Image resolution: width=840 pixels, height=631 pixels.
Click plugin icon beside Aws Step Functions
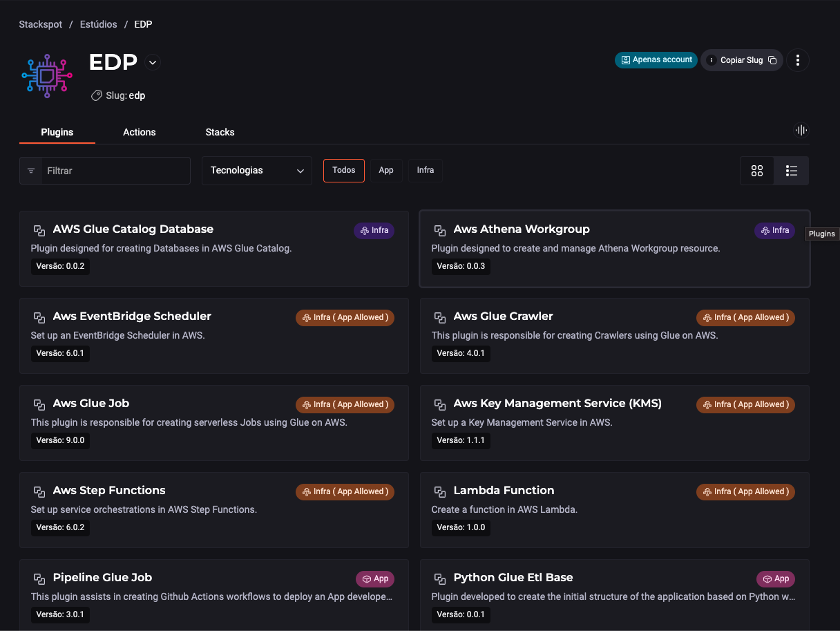pos(39,491)
